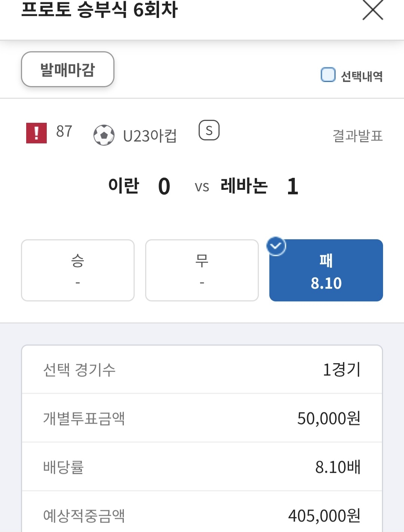Click the 선택 경기수 row
The width and height of the screenshot is (404, 532).
coord(202,370)
